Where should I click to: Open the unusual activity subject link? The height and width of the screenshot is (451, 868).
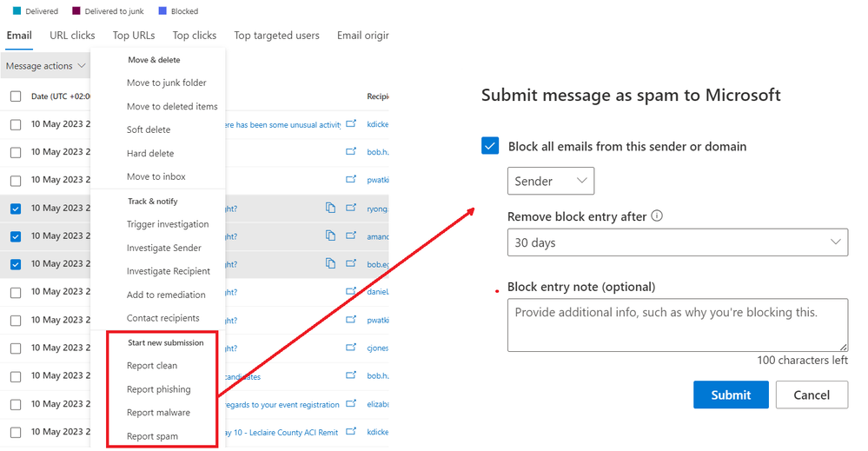click(x=282, y=124)
